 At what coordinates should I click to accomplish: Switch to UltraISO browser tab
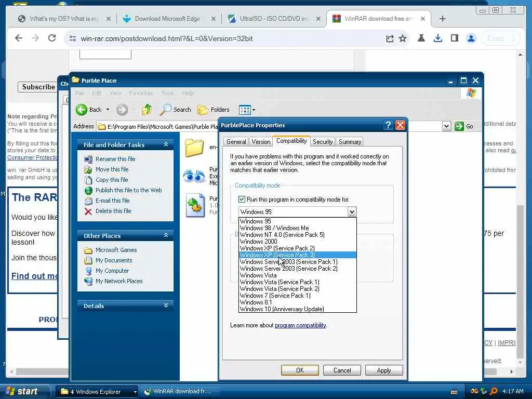pyautogui.click(x=273, y=19)
